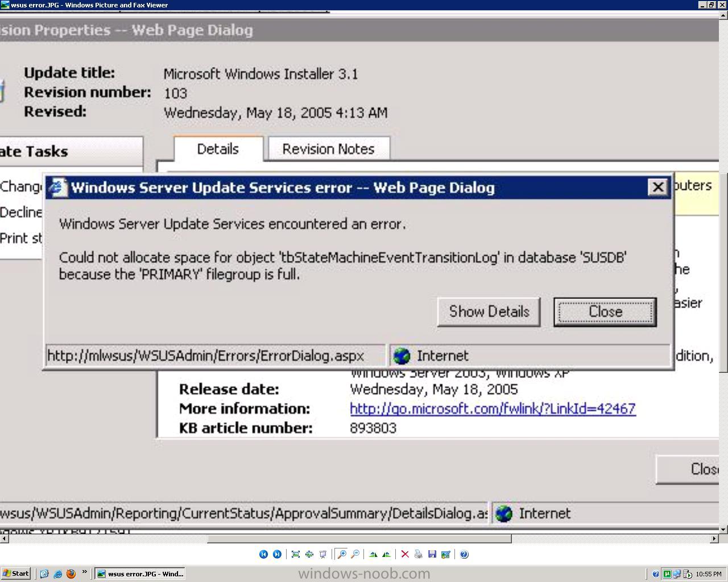Click the uTorrent tray icon

click(x=667, y=574)
